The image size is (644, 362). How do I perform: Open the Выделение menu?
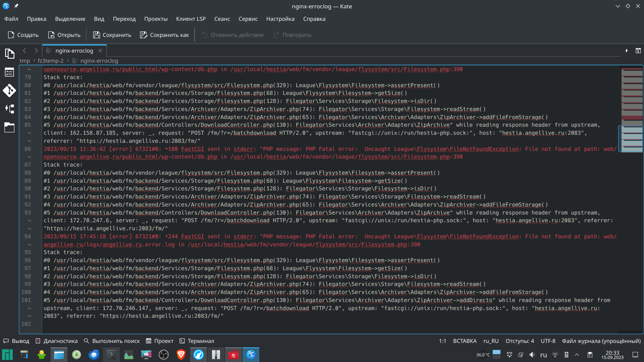[x=70, y=19]
